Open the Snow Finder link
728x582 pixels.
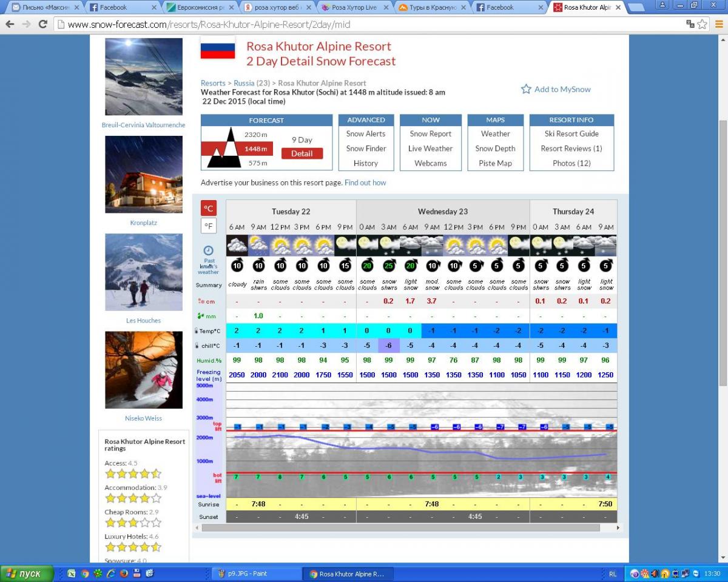366,149
